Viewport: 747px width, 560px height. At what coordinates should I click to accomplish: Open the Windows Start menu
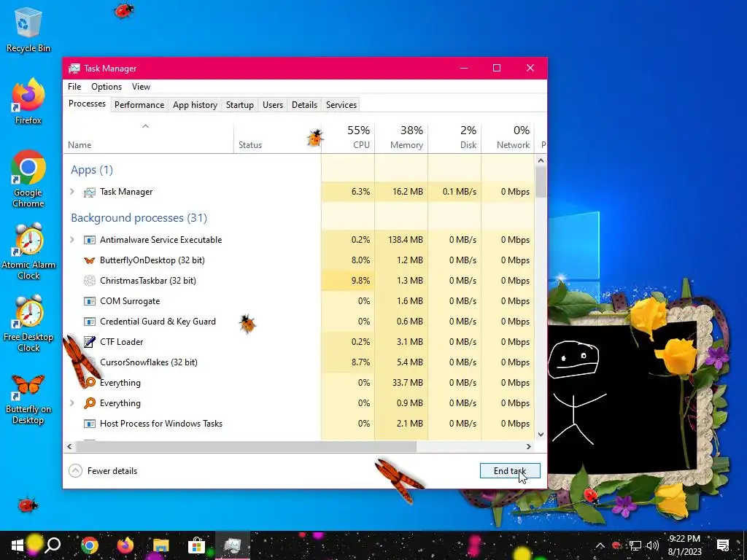18,545
